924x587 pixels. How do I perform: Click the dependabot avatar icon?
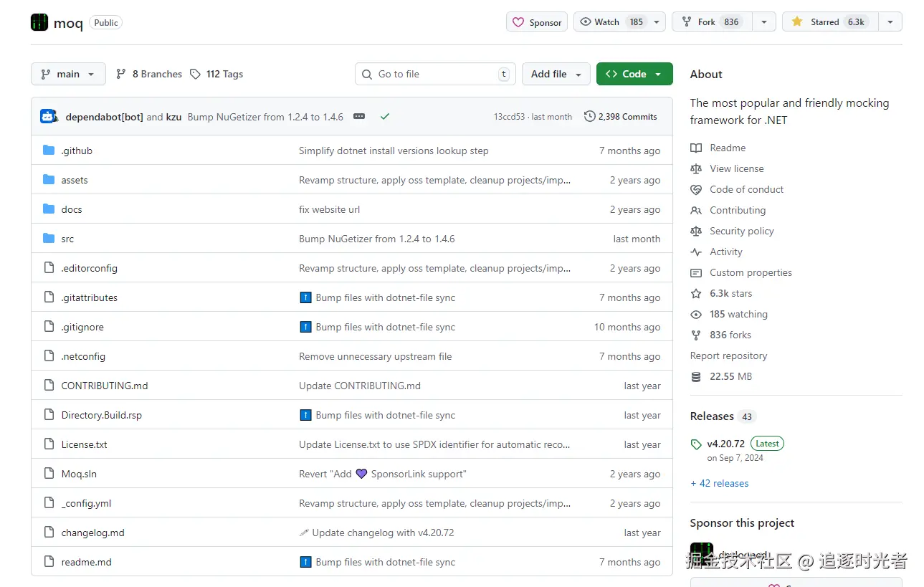tap(48, 116)
